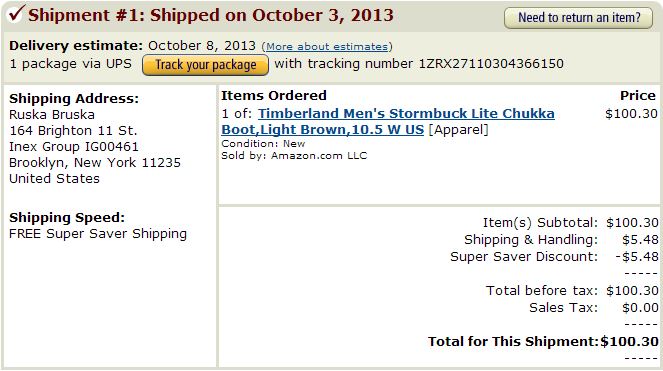
Task: Select the tracking number 1ZRX27110304366150
Action: tap(491, 64)
